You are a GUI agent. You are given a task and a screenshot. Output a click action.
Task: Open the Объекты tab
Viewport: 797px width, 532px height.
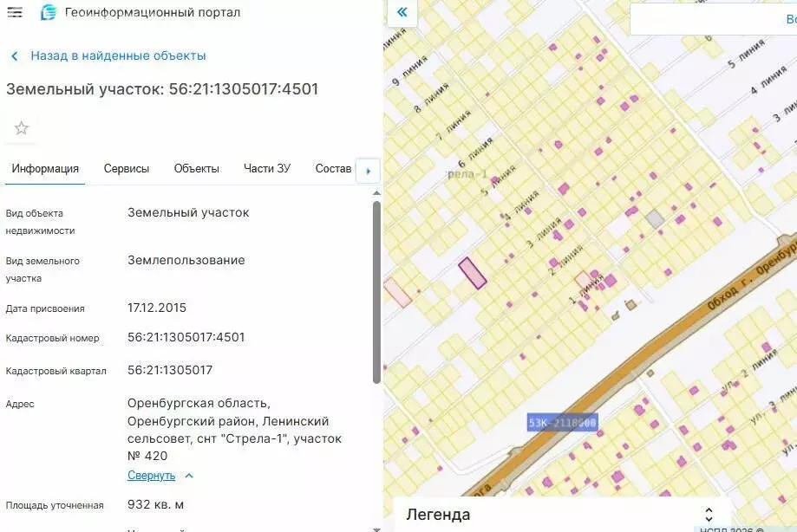click(x=199, y=169)
